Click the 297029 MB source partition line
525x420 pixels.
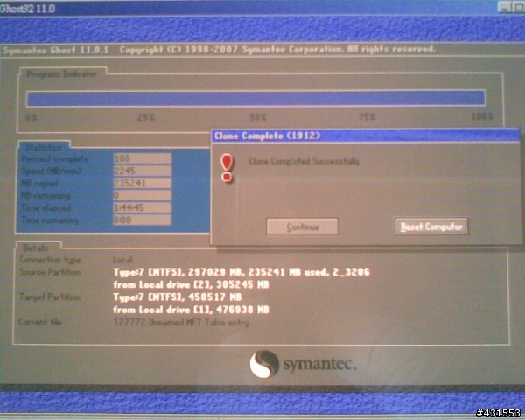coord(241,272)
